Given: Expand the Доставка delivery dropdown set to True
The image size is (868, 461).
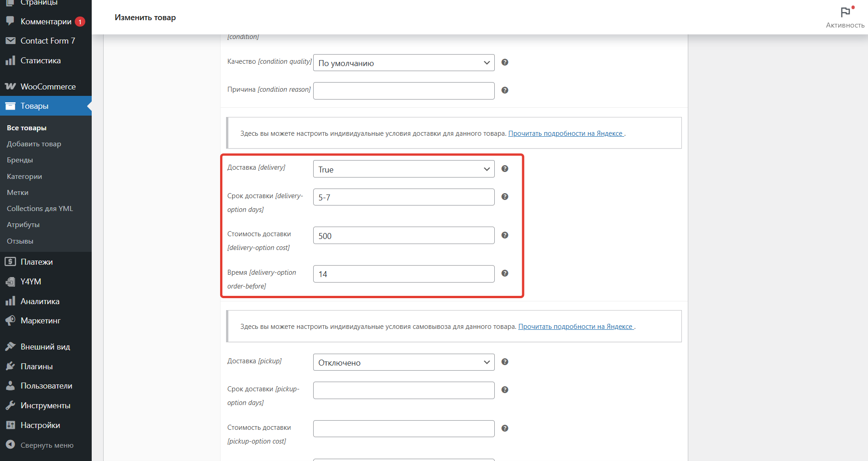Looking at the screenshot, I should click(x=404, y=169).
